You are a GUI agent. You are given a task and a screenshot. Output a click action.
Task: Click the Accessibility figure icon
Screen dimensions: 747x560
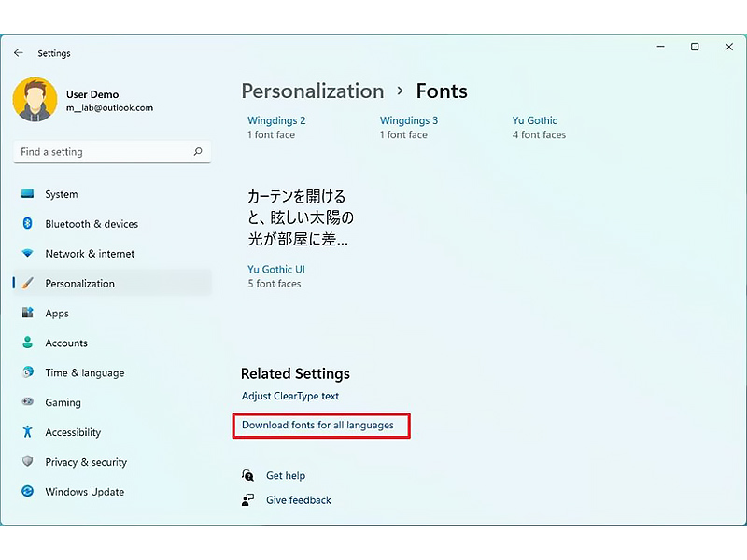click(28, 431)
